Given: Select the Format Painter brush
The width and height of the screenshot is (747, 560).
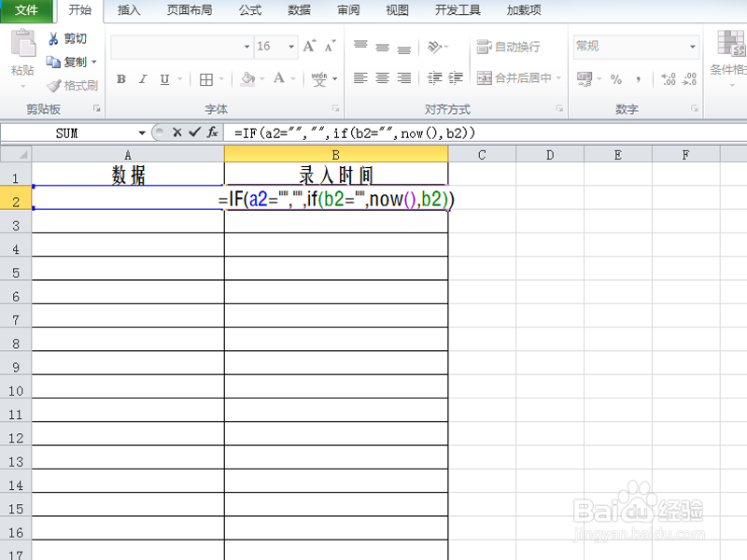Looking at the screenshot, I should pyautogui.click(x=54, y=86).
